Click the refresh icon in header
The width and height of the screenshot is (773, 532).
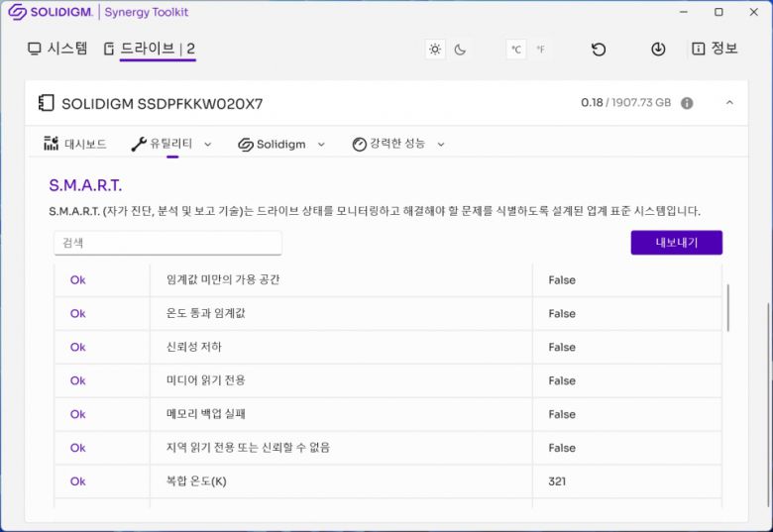tap(599, 50)
